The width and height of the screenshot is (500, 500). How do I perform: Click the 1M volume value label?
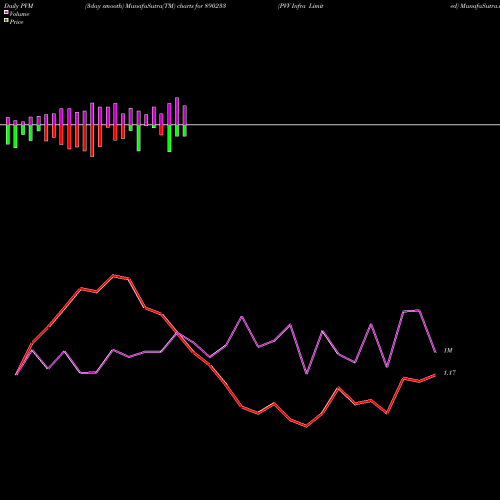[448, 351]
